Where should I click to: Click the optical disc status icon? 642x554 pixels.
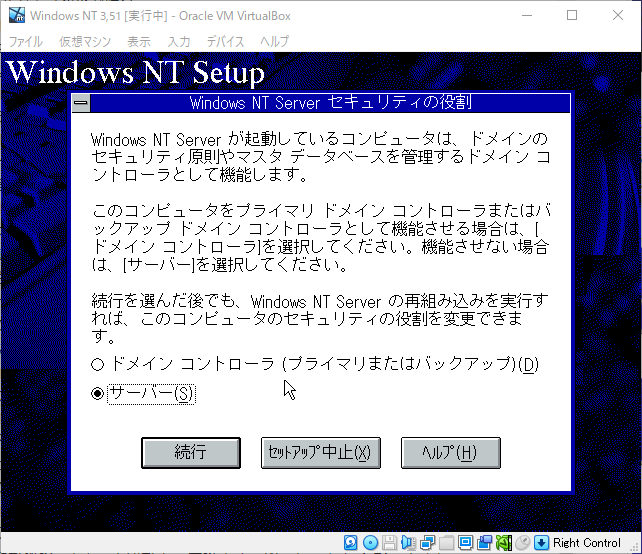[x=371, y=543]
